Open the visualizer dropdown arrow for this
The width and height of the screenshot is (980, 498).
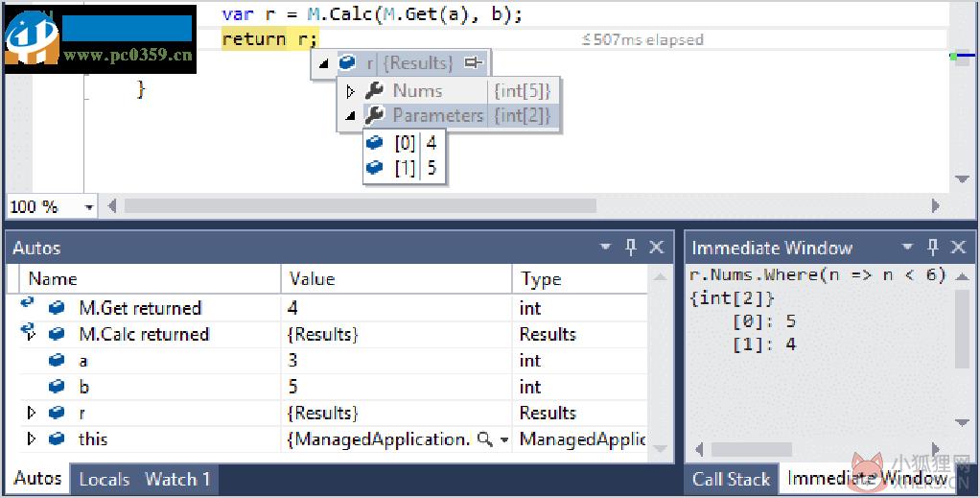(503, 440)
